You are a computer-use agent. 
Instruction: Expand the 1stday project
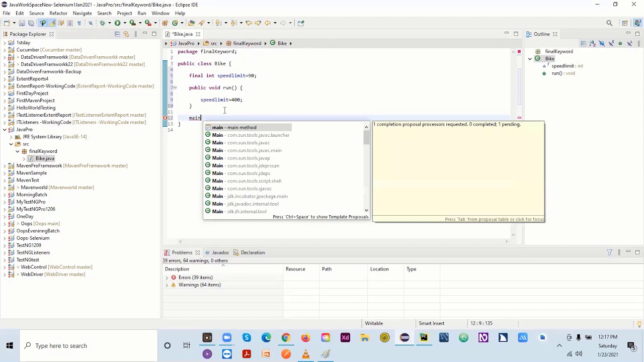click(x=5, y=43)
